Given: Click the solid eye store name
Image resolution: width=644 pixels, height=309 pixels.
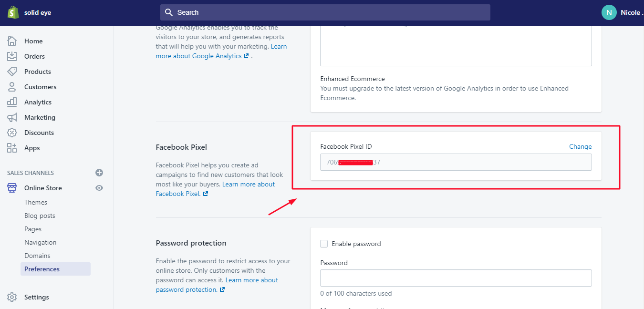Looking at the screenshot, I should click(38, 12).
